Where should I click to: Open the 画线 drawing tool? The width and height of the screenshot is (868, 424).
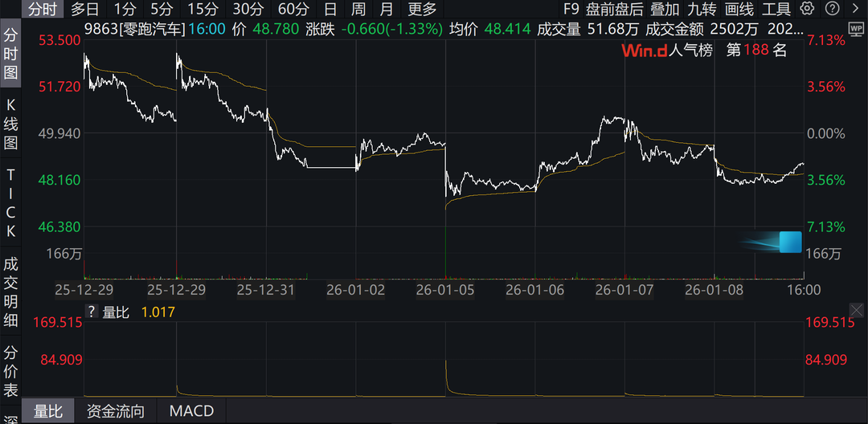(x=739, y=9)
